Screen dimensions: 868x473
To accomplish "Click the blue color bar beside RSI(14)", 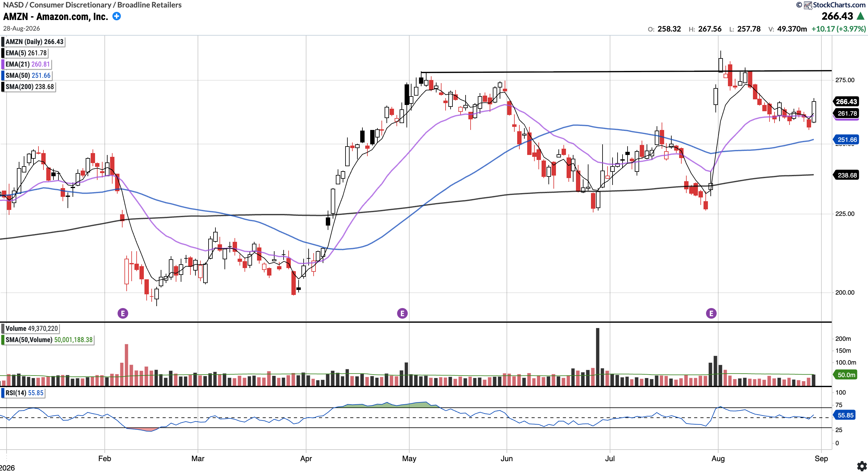I will click(3, 393).
